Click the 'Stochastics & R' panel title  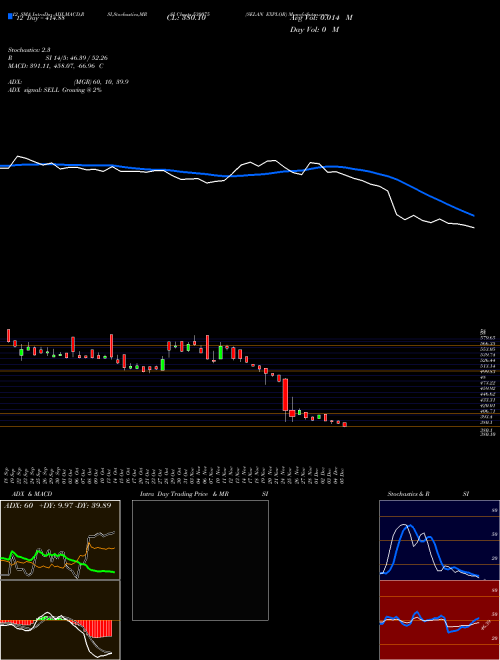pyautogui.click(x=408, y=494)
